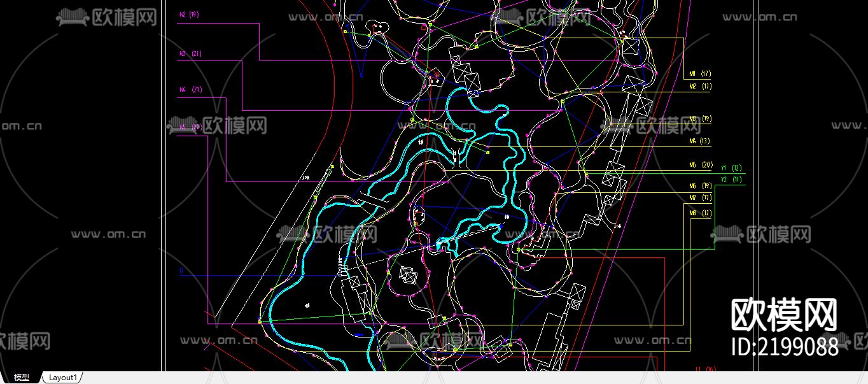Select the green Y1 (12) label

click(x=731, y=168)
